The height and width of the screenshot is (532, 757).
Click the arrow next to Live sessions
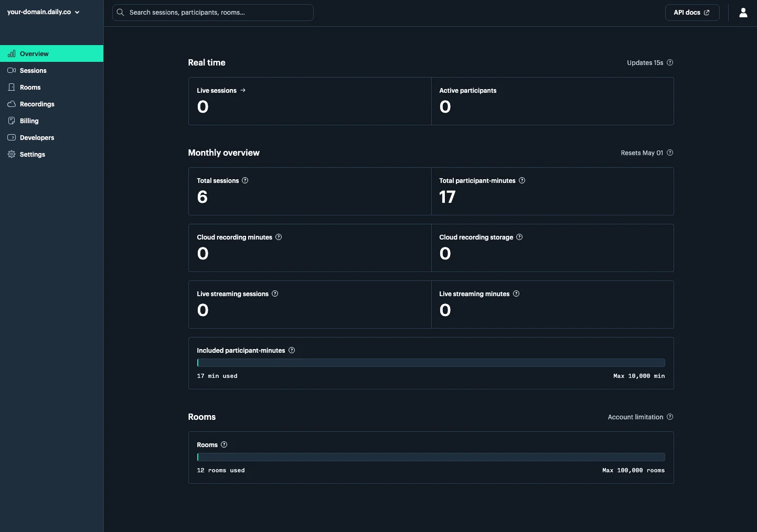click(x=243, y=90)
